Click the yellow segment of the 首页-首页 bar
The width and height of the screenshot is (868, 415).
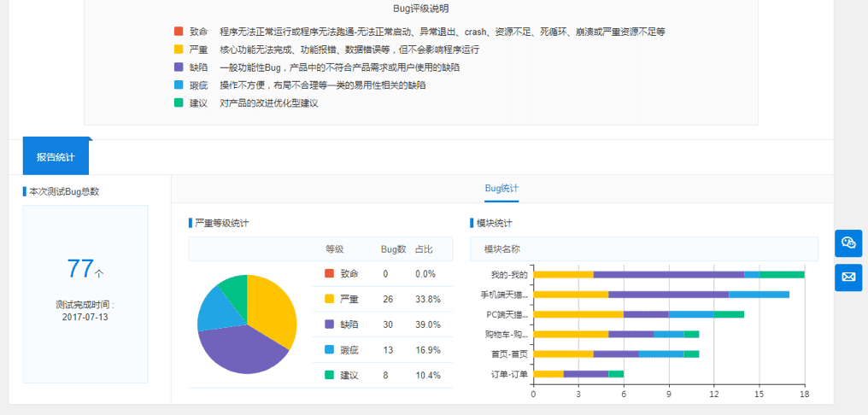(563, 354)
